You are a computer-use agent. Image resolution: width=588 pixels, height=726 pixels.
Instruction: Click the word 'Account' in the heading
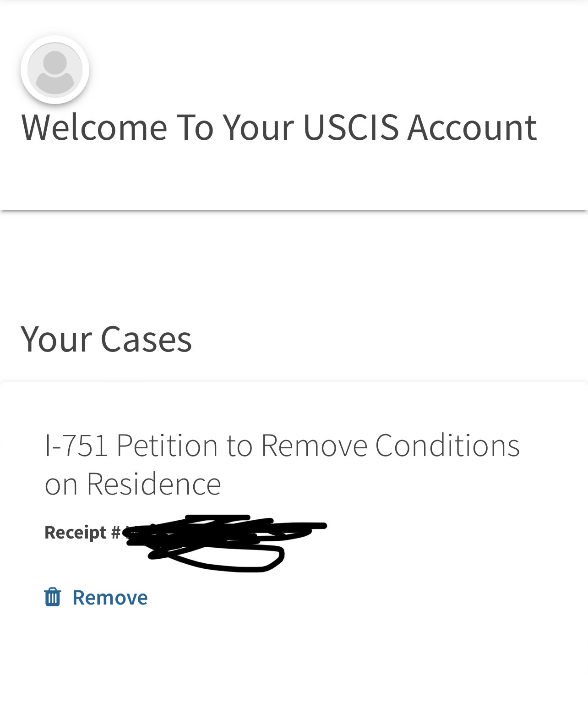472,127
